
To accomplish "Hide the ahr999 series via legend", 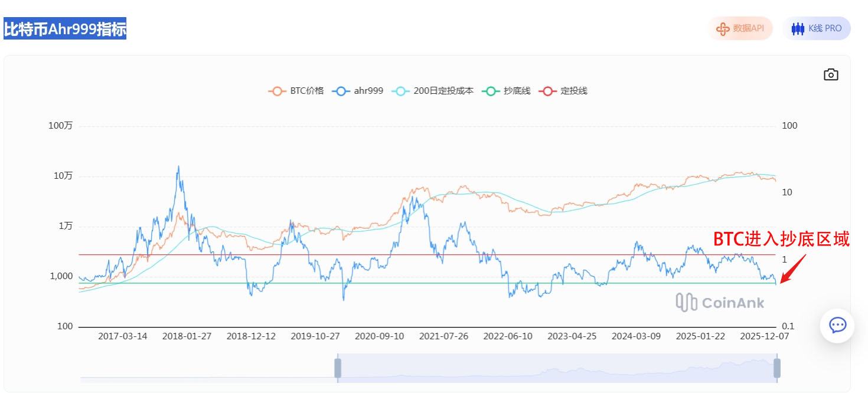I will (358, 91).
